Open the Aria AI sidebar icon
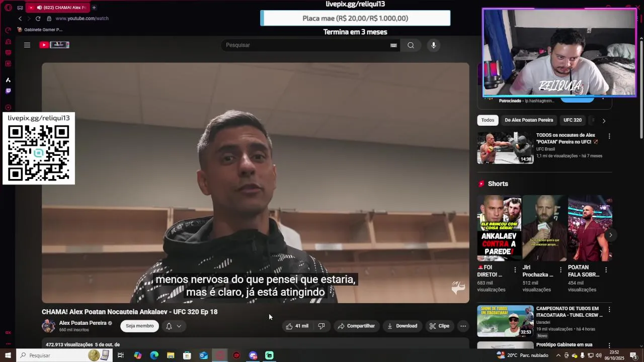 [8, 80]
